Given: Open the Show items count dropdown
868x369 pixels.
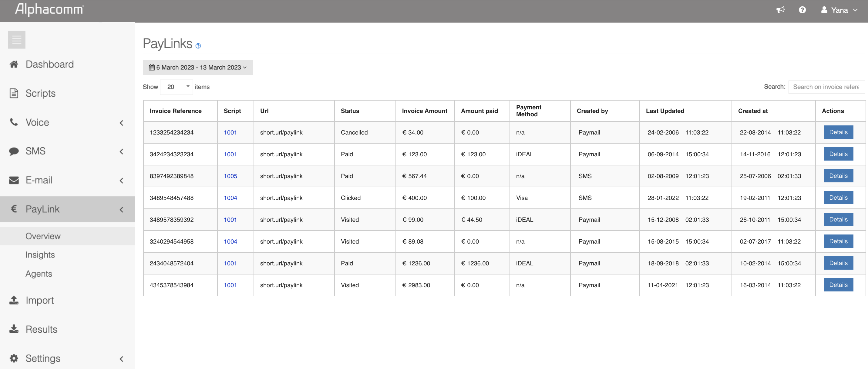Looking at the screenshot, I should click(176, 87).
